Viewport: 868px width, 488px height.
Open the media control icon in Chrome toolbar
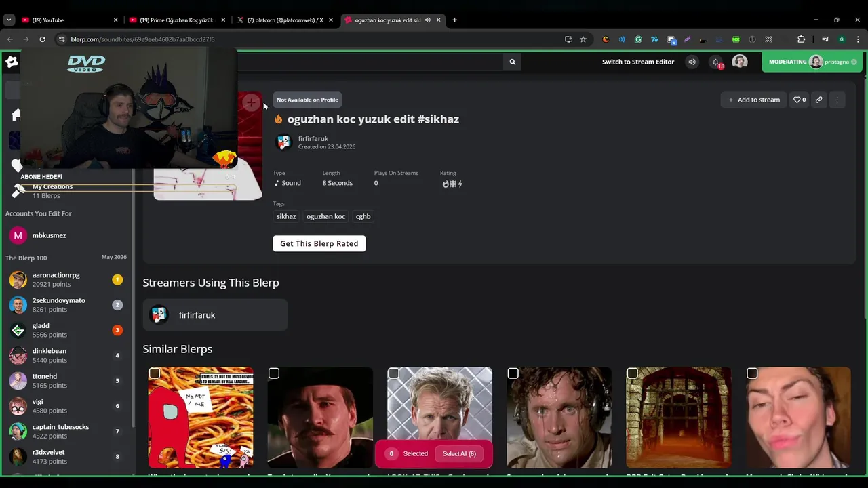[x=825, y=39]
